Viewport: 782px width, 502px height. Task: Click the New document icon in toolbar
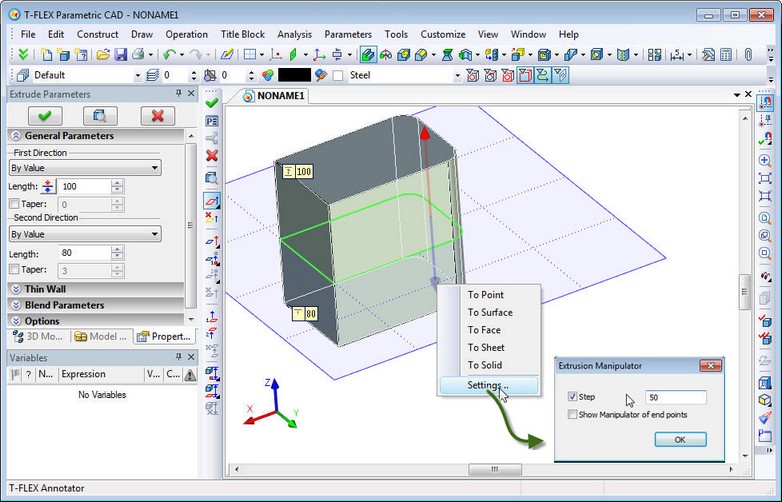(46, 55)
